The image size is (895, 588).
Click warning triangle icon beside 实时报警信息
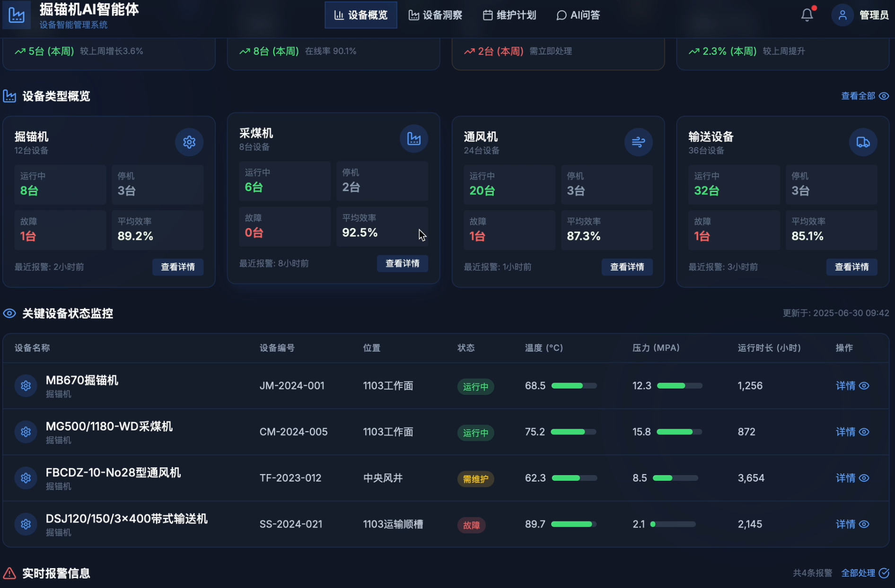click(9, 573)
